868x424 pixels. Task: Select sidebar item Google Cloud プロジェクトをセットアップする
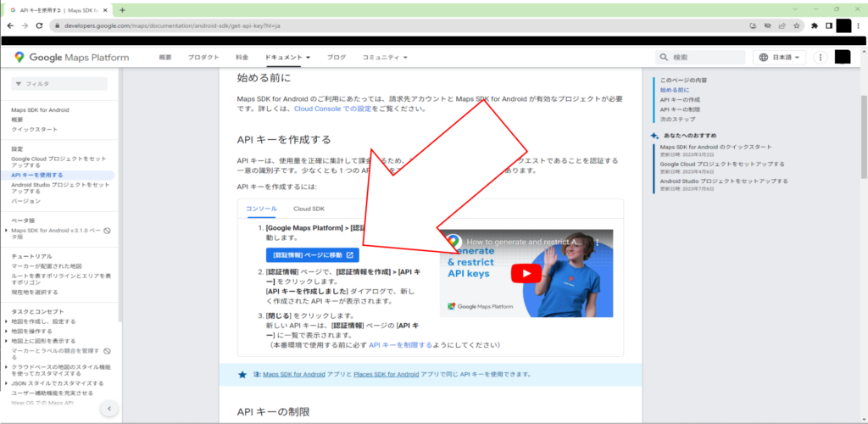click(x=58, y=162)
